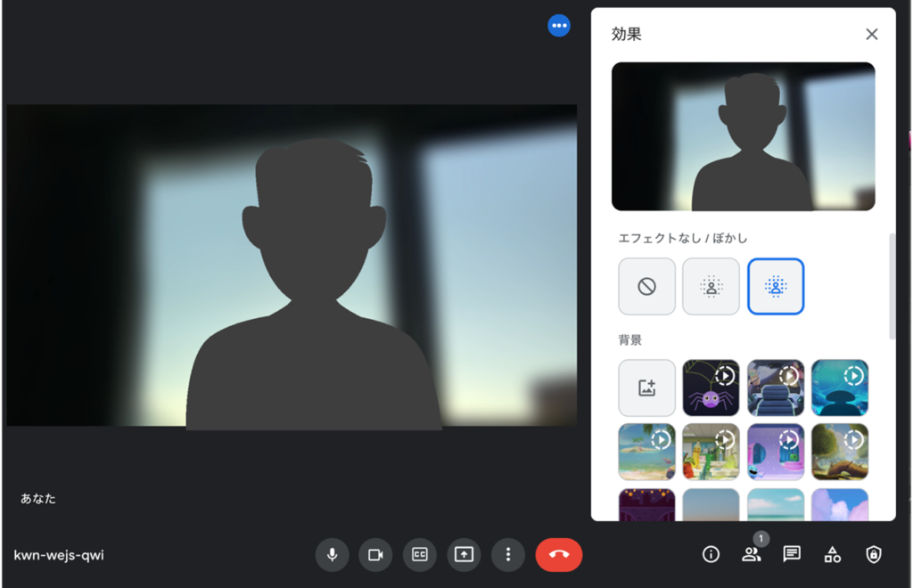This screenshot has width=913, height=588.
Task: Open the upload background image option
Action: tap(646, 388)
